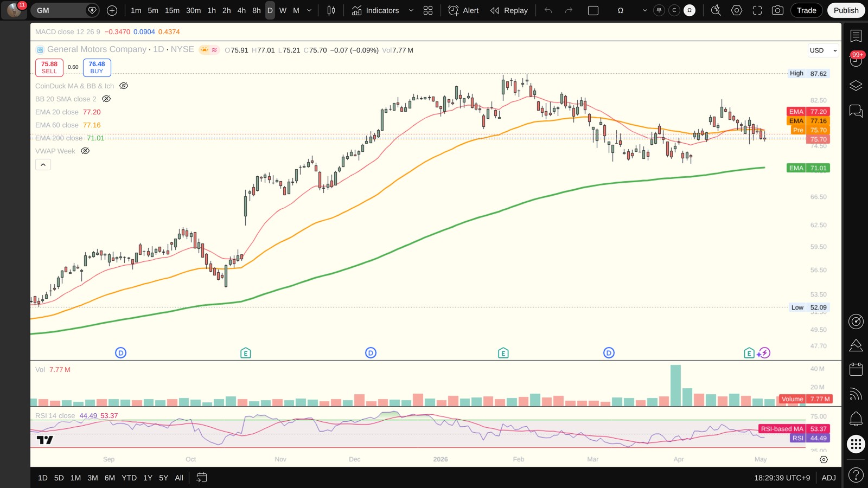Open the help center question icon
868x488 pixels.
point(856,476)
